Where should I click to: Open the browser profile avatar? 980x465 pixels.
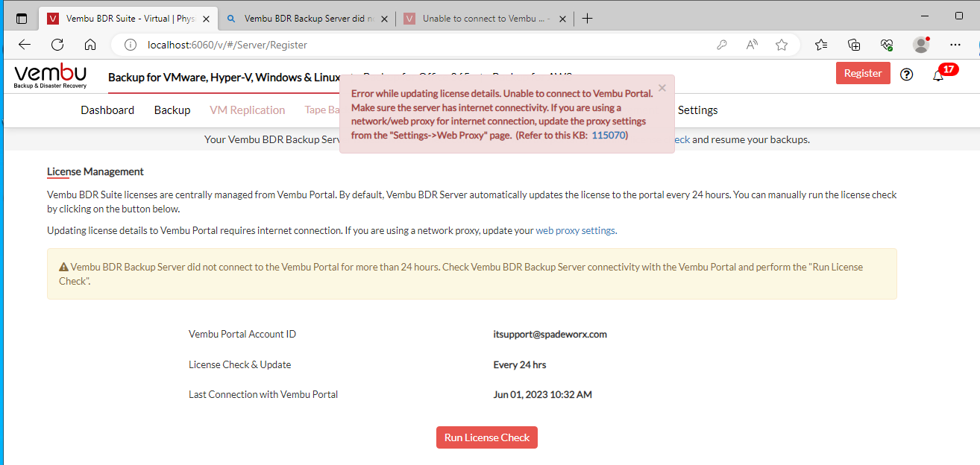tap(921, 45)
